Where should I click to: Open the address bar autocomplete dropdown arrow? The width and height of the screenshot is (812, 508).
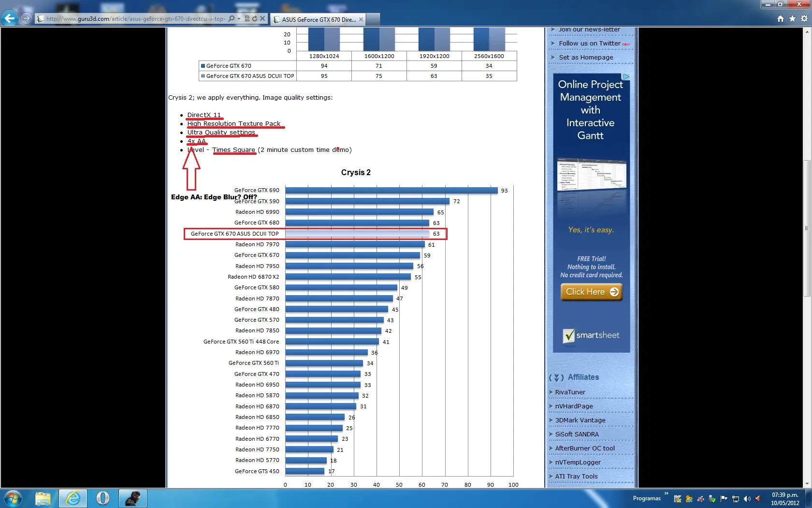(x=239, y=19)
